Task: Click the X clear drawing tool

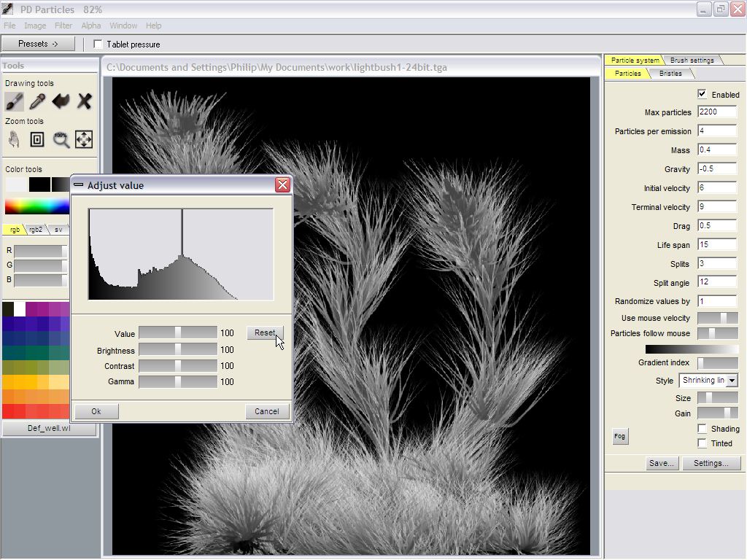Action: tap(85, 101)
